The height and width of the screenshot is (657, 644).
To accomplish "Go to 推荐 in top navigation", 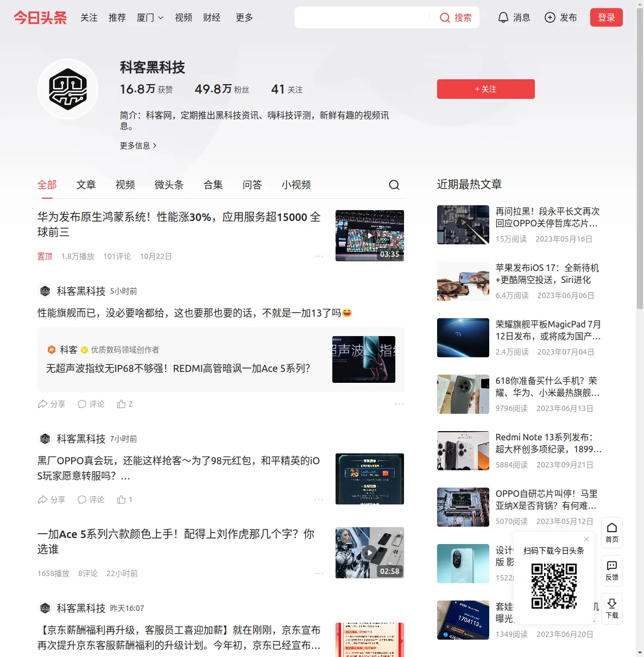I will click(x=117, y=18).
